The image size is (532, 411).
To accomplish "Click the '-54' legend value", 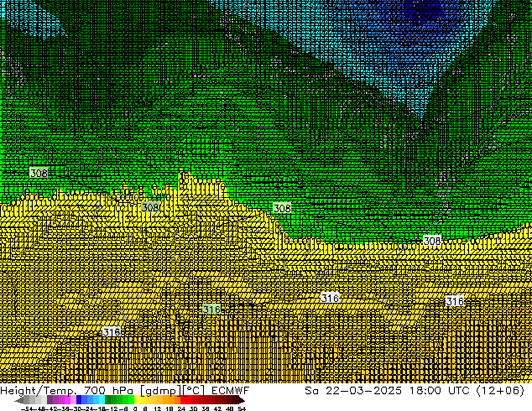I will coord(27,408).
